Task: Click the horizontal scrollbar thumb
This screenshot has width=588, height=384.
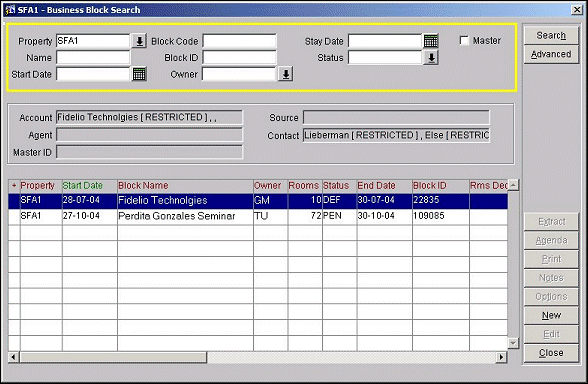Action: click(113, 357)
